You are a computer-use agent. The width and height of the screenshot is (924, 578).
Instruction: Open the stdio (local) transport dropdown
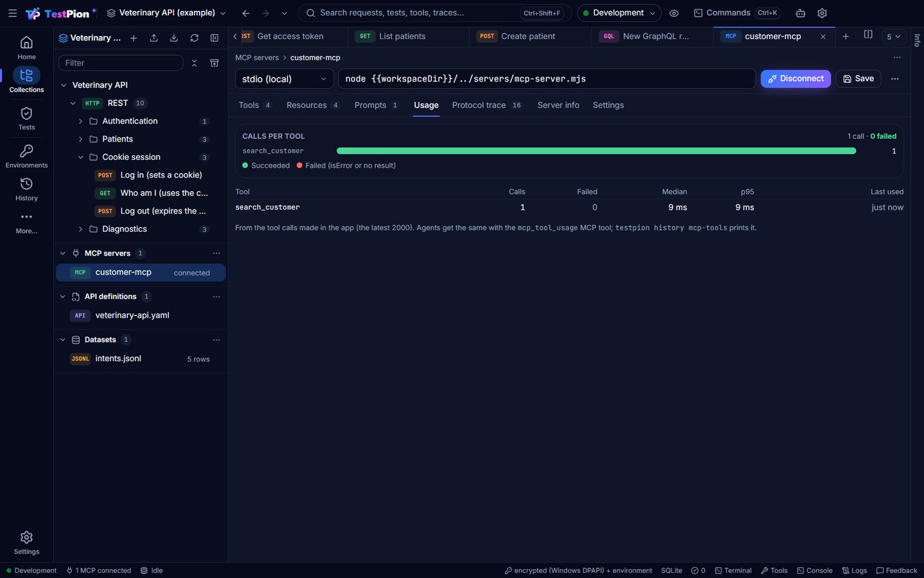284,78
